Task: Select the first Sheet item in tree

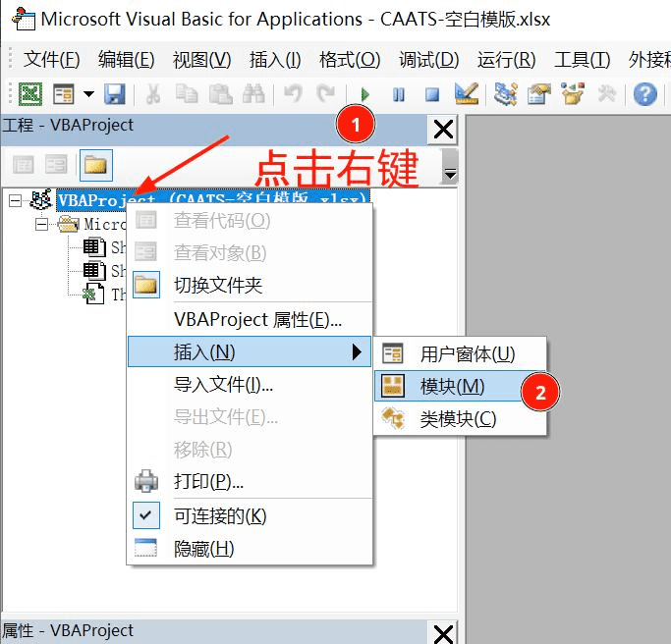Action: pyautogui.click(x=105, y=247)
